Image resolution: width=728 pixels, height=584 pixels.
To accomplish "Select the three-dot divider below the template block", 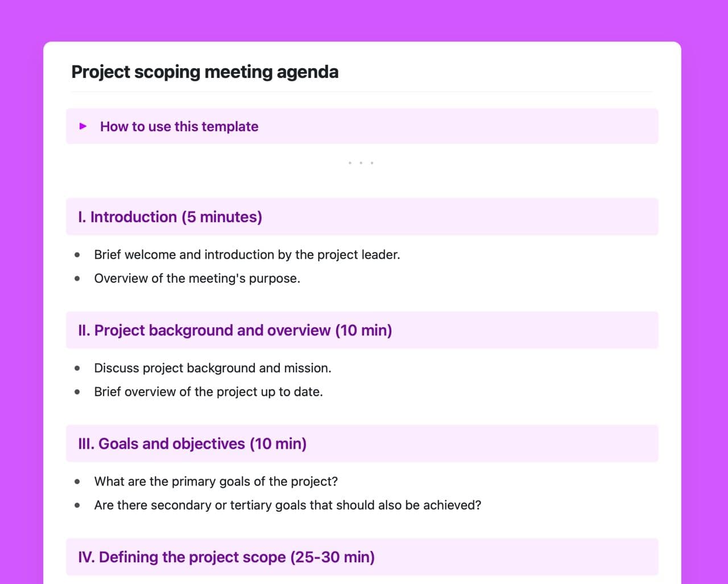I will point(361,163).
